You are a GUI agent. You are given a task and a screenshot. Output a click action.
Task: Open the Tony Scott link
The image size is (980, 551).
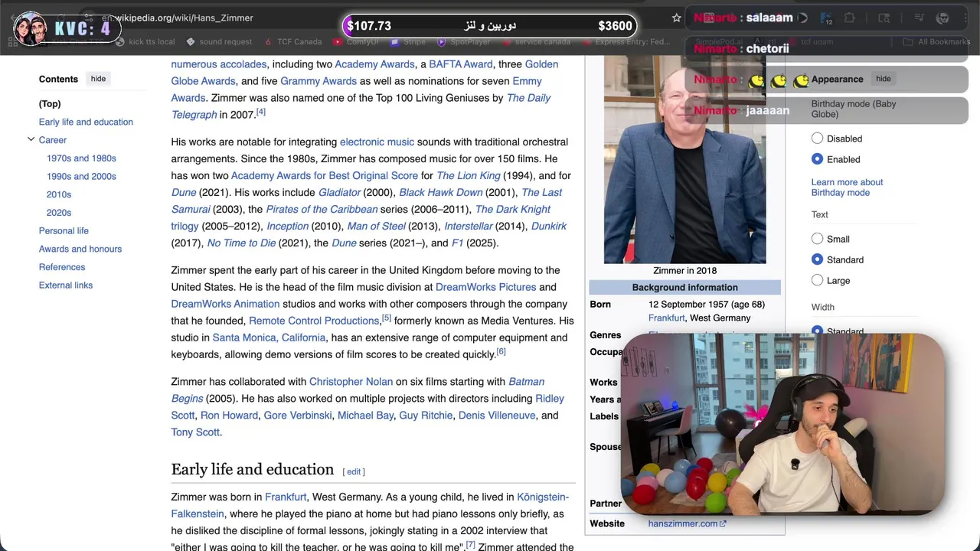[x=195, y=432]
